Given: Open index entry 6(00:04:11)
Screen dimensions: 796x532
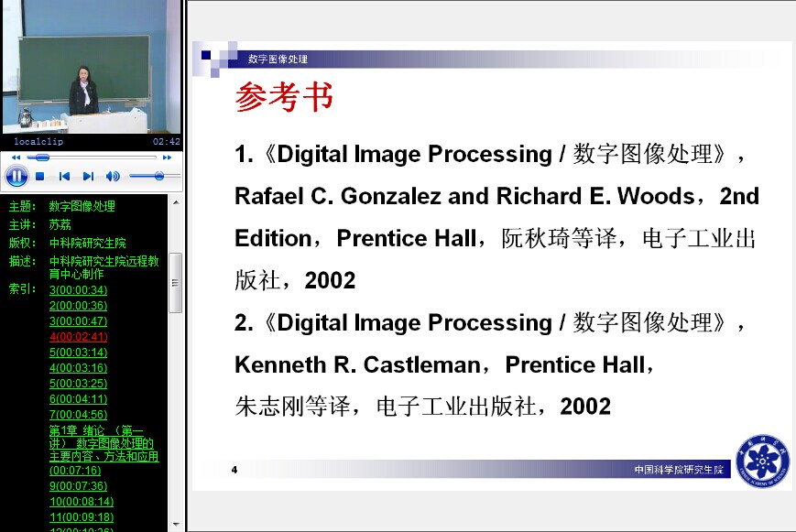Looking at the screenshot, I should [x=78, y=399].
